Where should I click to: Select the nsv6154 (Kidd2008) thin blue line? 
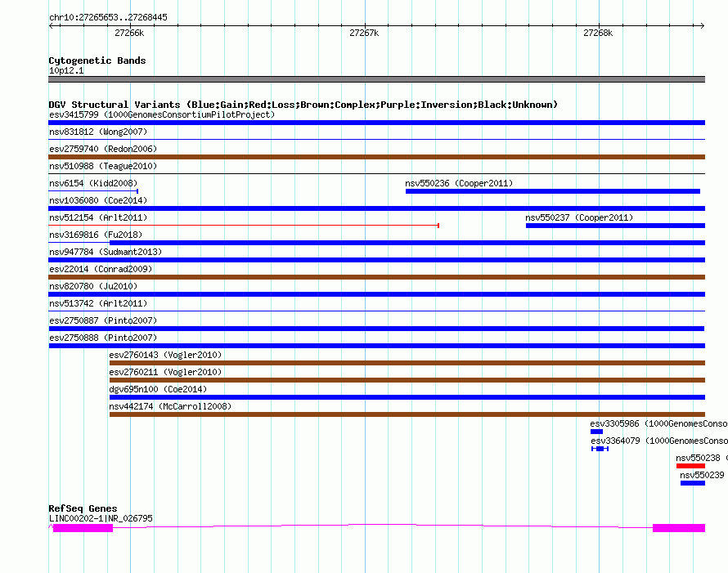tap(93, 191)
